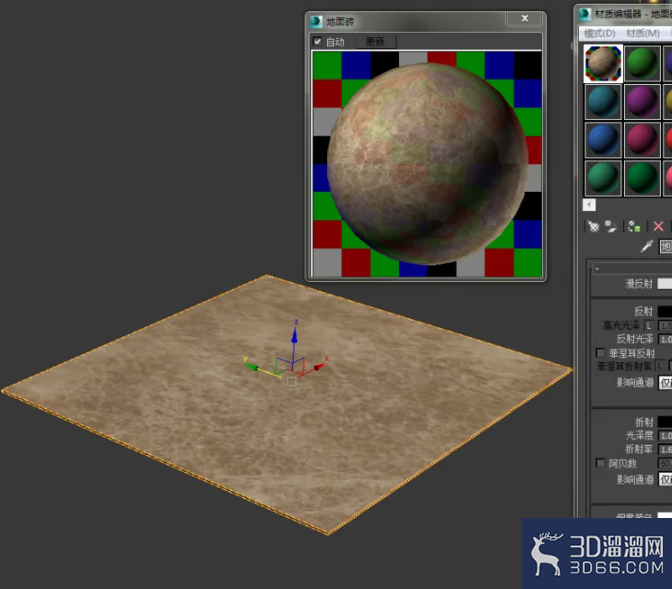Viewport: 672px width, 589px height.
Task: Enable the 菲涅耳反射 checkbox
Action: pyautogui.click(x=600, y=353)
